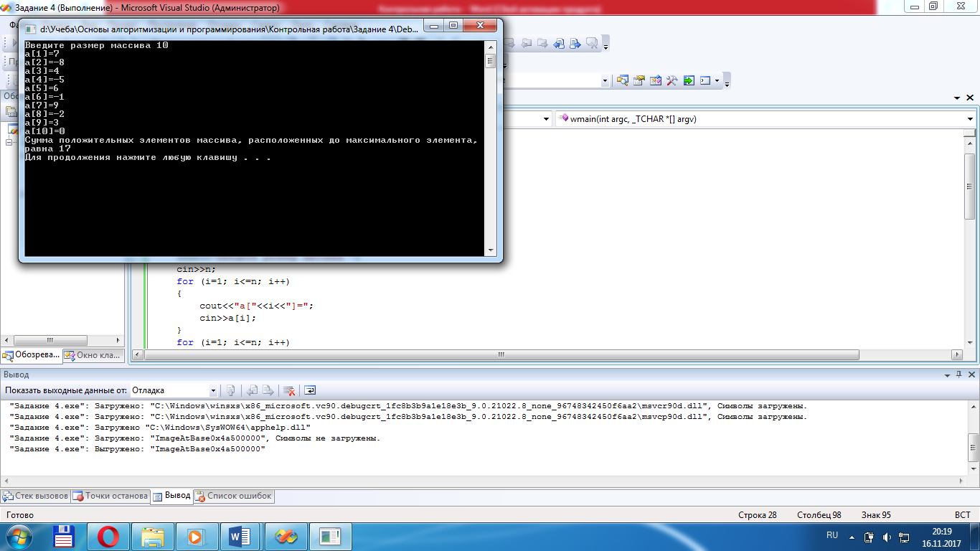This screenshot has height=551, width=980.
Task: Switch to the 'Стек вызовов' tab
Action: coord(36,496)
